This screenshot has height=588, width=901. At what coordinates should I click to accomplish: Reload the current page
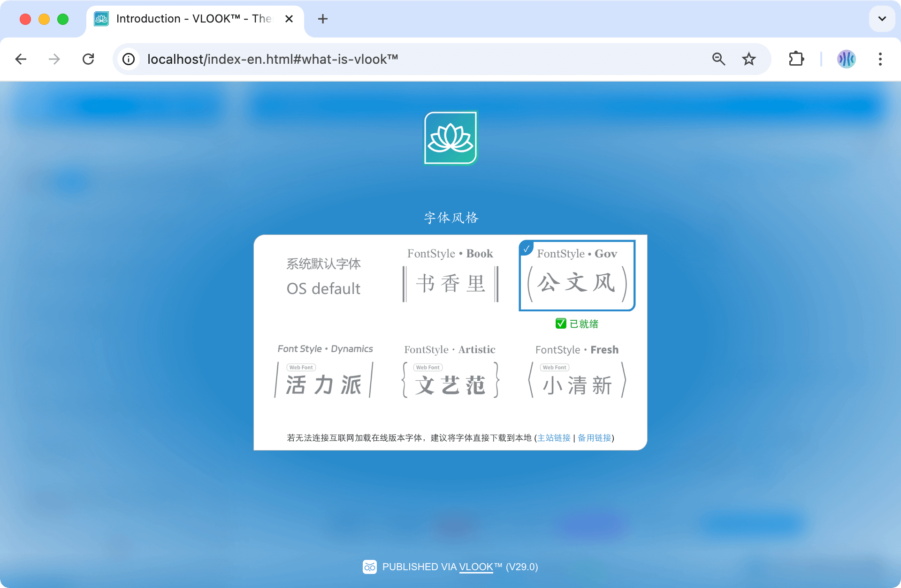(88, 59)
